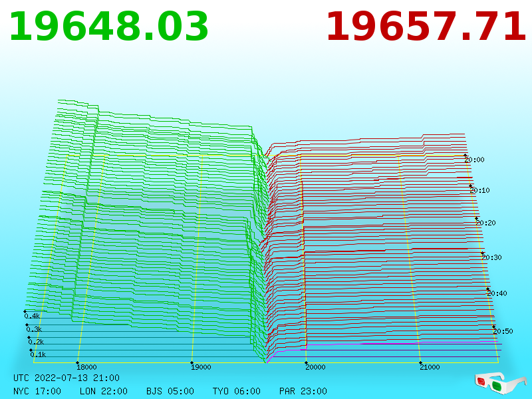Click the green bid price 19648.03
Image resolution: width=532 pixels, height=399 pixels.
click(x=108, y=27)
